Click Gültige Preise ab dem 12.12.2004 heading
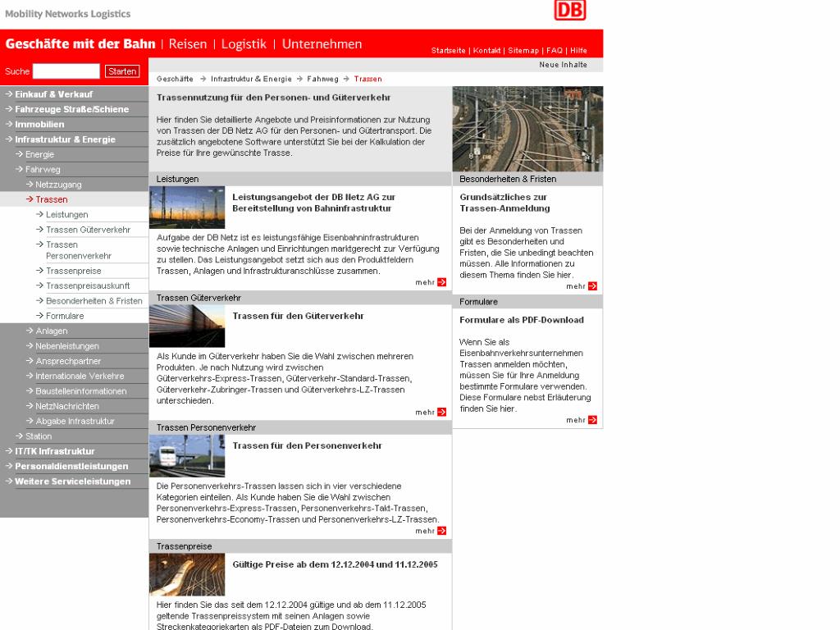The image size is (840, 630). coord(335,564)
